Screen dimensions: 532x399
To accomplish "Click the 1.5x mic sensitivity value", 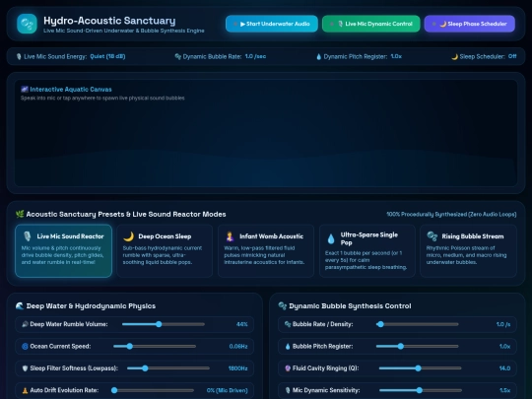I will (x=504, y=390).
